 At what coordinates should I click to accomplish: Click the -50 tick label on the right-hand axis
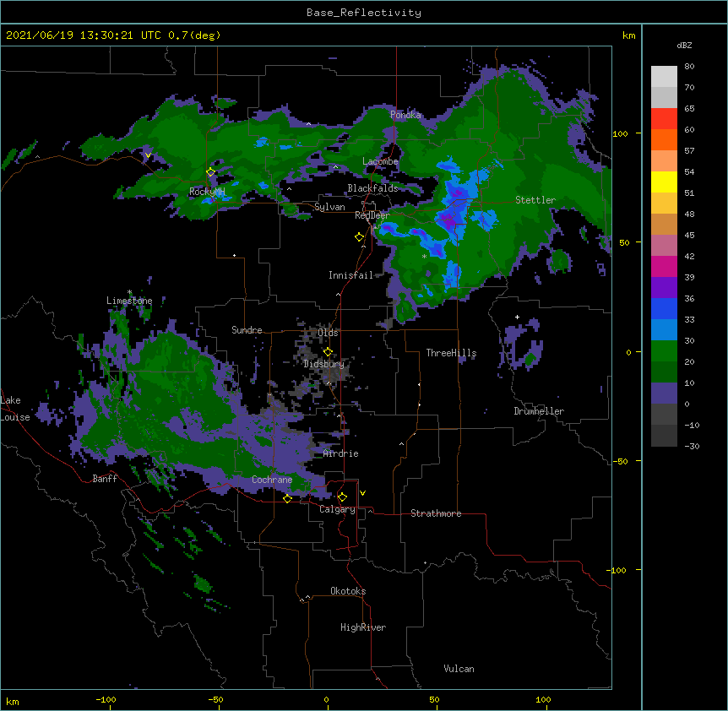pyautogui.click(x=620, y=461)
